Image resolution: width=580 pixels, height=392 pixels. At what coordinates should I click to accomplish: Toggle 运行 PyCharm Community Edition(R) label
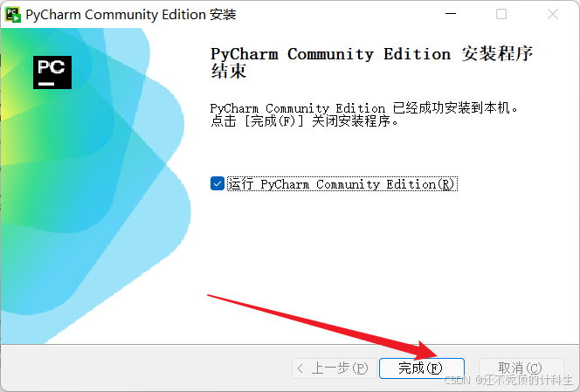[342, 184]
